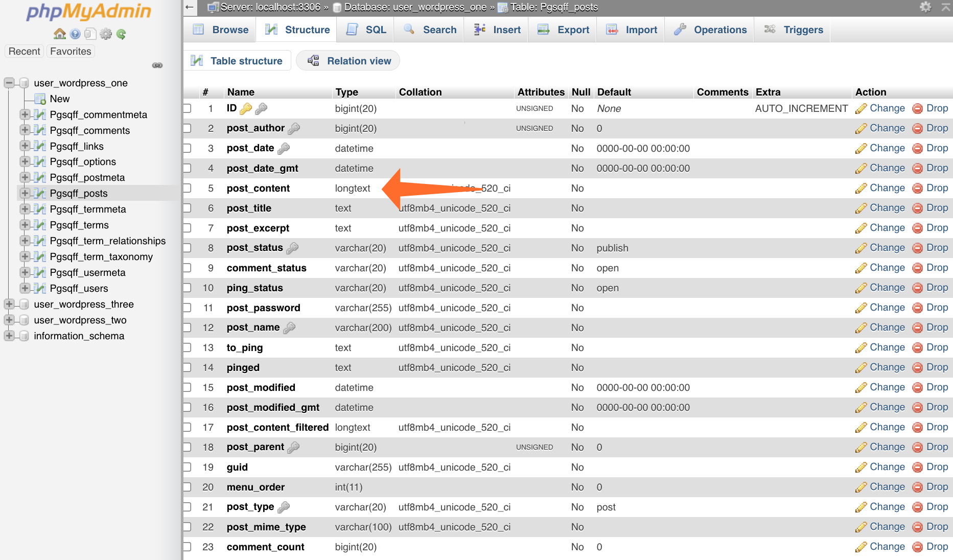Select Pgsqff_options table in the sidebar

(83, 161)
